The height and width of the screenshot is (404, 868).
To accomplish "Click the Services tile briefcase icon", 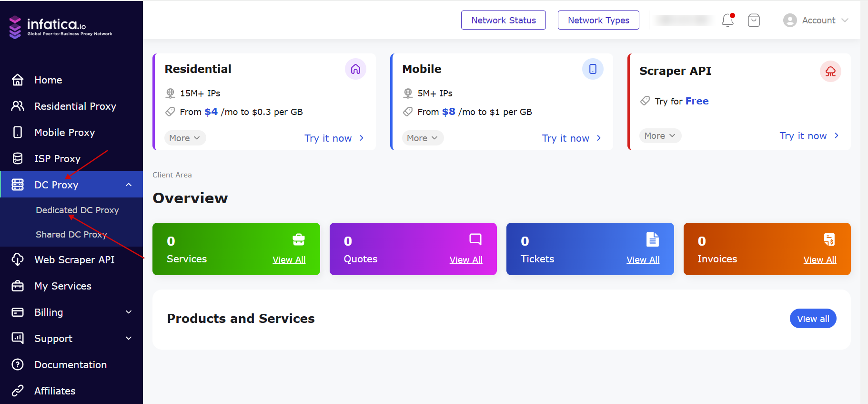I will tap(299, 239).
